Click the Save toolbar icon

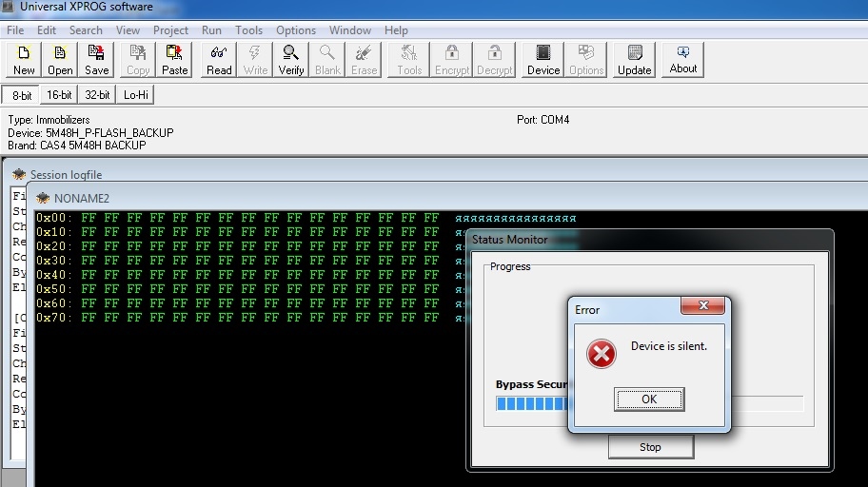tap(96, 60)
